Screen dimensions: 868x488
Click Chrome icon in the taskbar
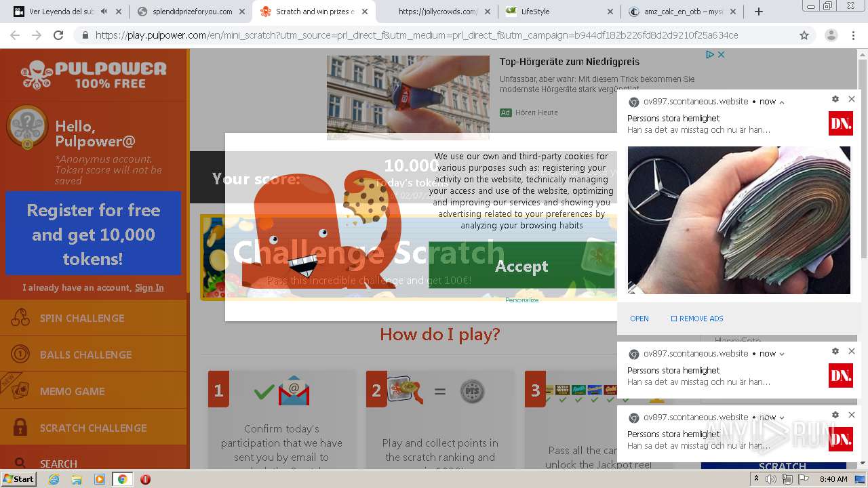click(x=122, y=479)
